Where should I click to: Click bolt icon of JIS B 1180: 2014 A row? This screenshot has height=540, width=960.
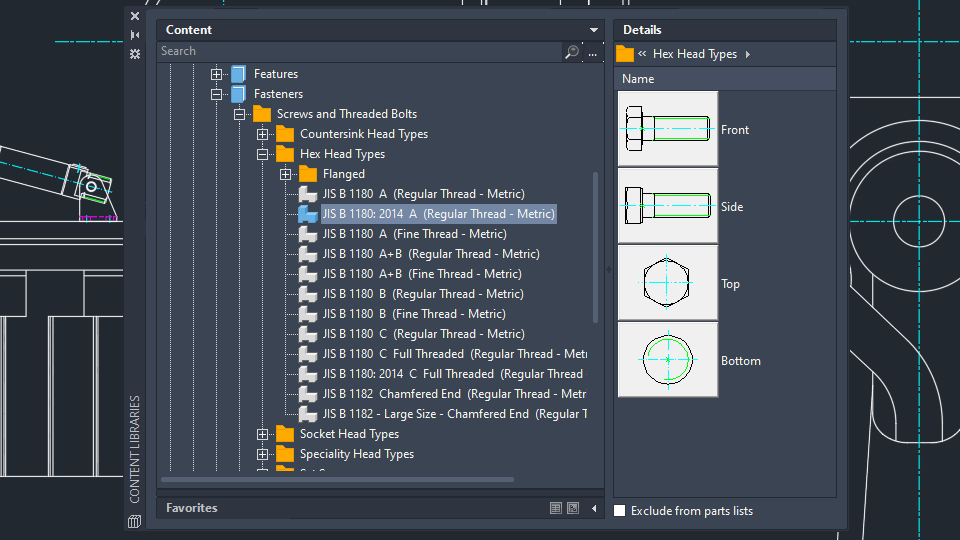[x=308, y=214]
